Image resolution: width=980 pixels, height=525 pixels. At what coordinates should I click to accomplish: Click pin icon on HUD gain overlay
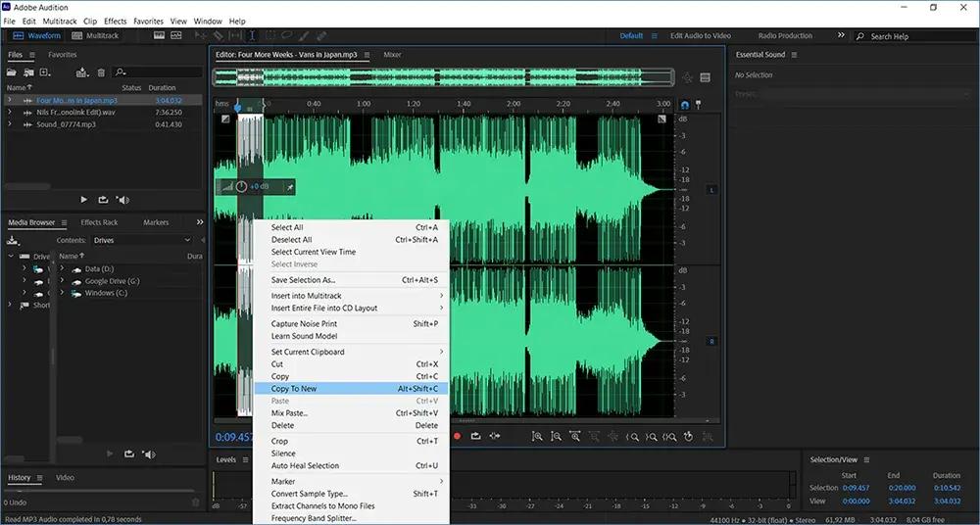coord(289,186)
